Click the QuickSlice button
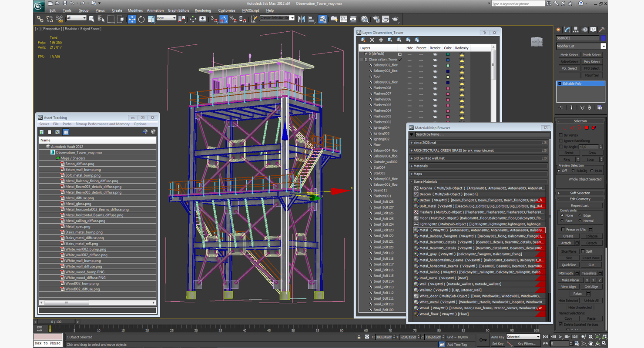 click(569, 264)
